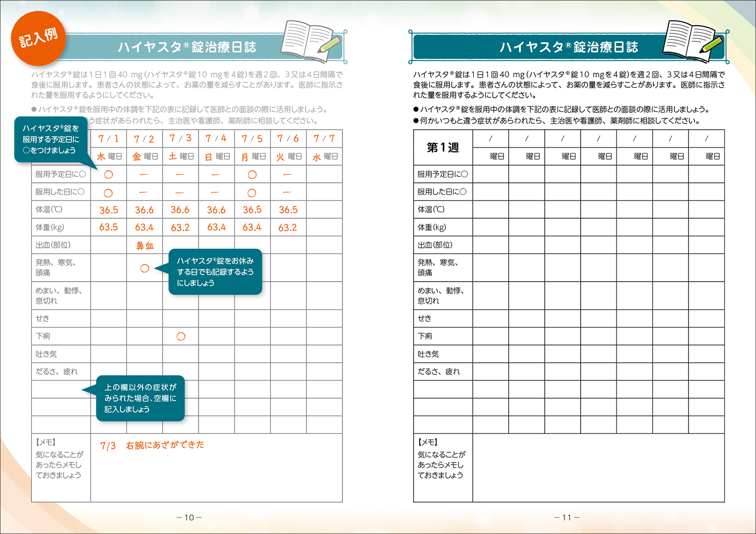The image size is (756, 534).
Task: Click the 下痢 label on the right page
Action: click(425, 336)
